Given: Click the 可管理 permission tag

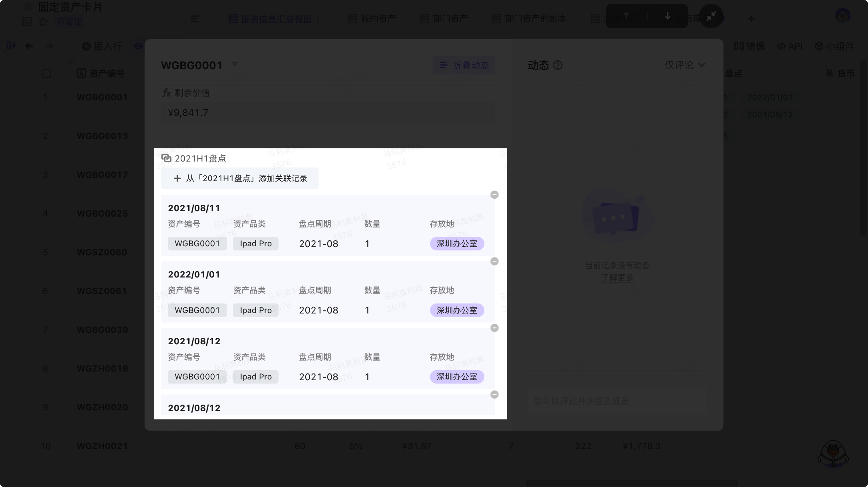Looking at the screenshot, I should (69, 22).
